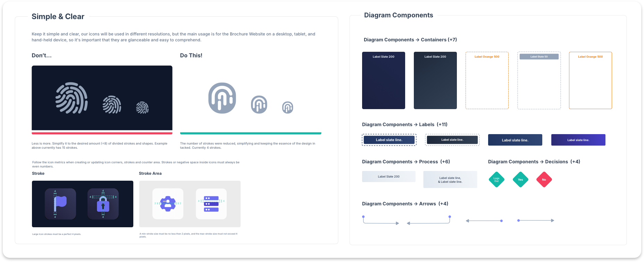Click the red No decision diamond

[544, 180]
